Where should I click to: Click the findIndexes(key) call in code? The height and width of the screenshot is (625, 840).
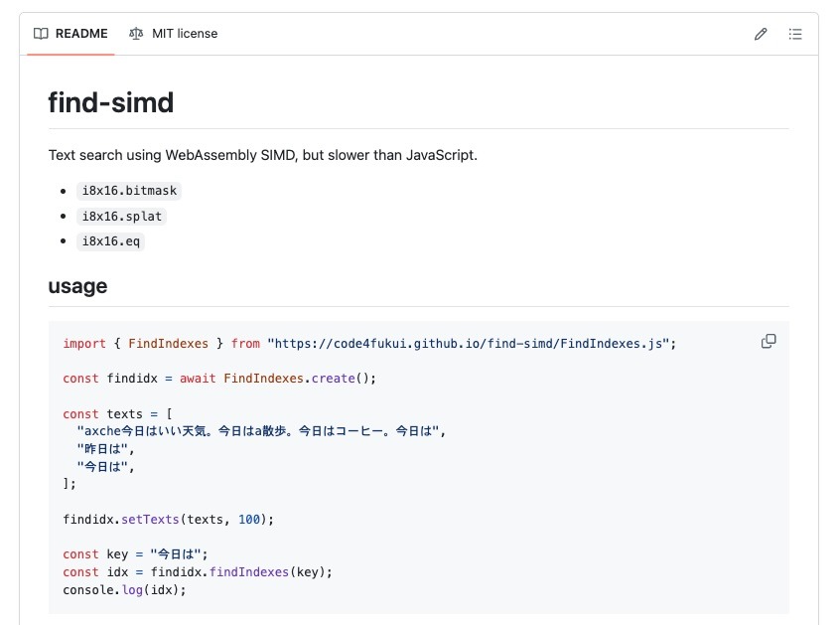[270, 571]
